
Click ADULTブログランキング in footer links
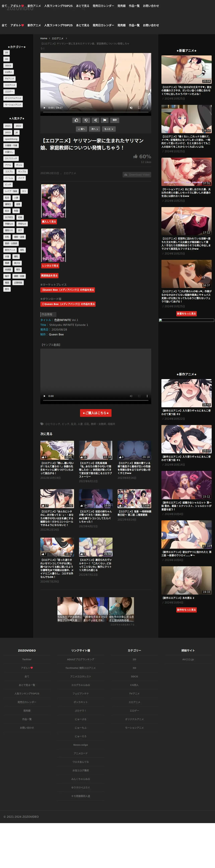[x=81, y=659]
